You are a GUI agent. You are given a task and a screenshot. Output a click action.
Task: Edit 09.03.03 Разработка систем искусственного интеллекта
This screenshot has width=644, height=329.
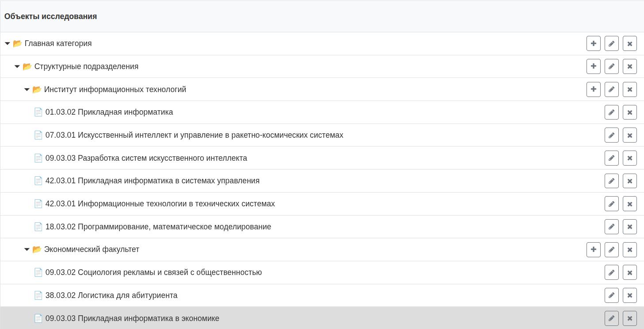click(x=611, y=158)
